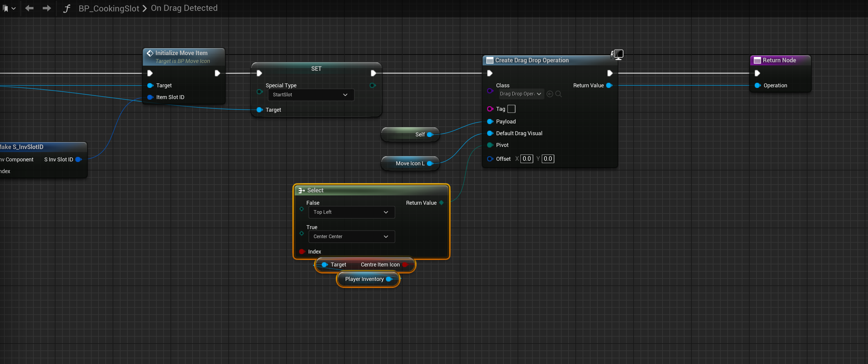The height and width of the screenshot is (364, 868).
Task: Click the client-only monitor icon on Create Drag Drop Operation
Action: tap(618, 54)
